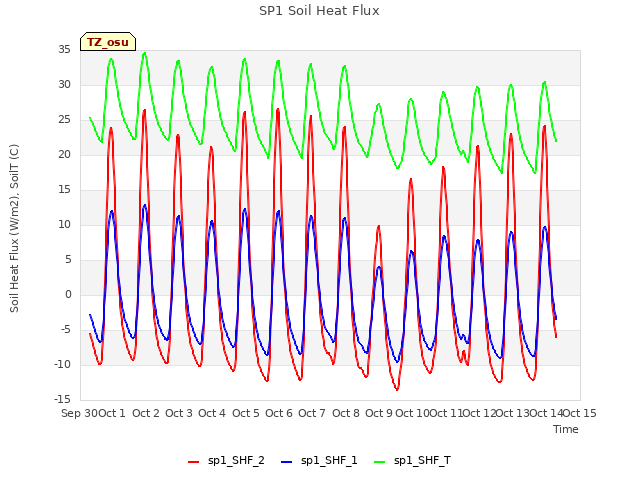Click the -5 y-axis tick label

pyautogui.click(x=66, y=329)
